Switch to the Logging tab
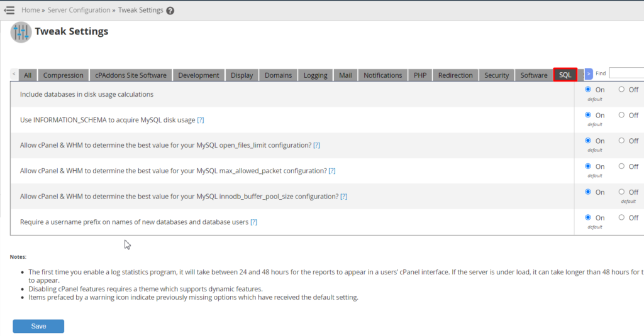Image resolution: width=644 pixels, height=336 pixels. tap(316, 75)
